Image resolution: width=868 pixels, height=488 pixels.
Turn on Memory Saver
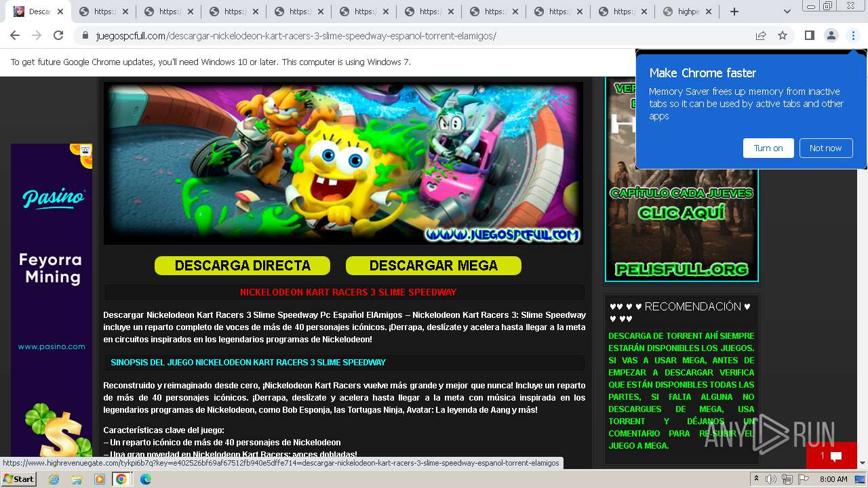pyautogui.click(x=768, y=148)
